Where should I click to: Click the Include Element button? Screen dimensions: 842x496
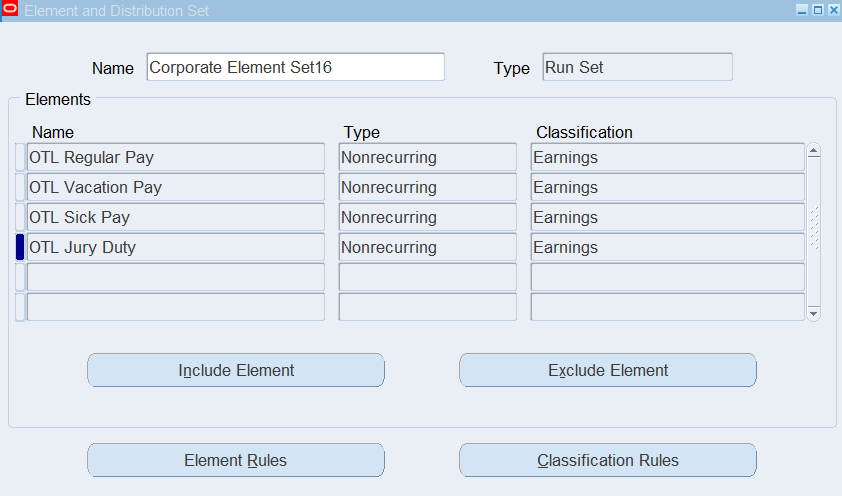tap(236, 370)
